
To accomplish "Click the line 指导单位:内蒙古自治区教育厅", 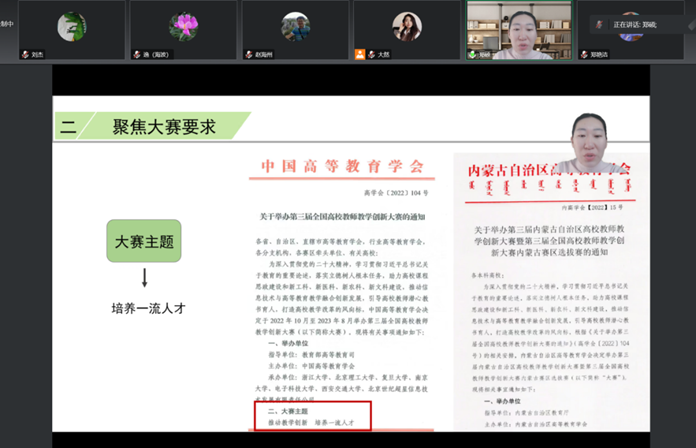I will coord(526,413).
